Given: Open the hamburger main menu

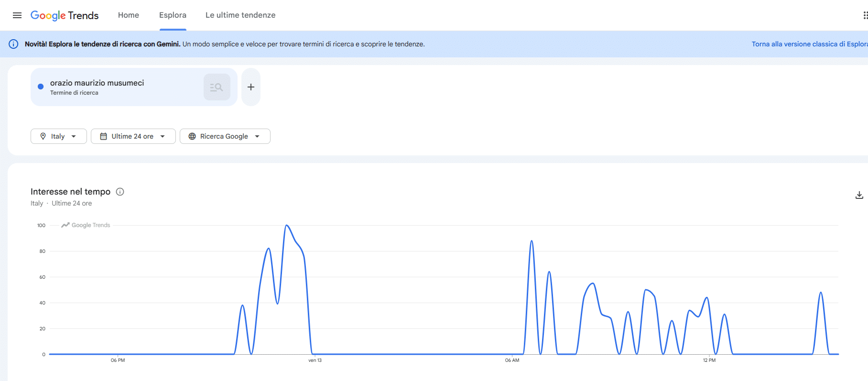Looking at the screenshot, I should pos(17,15).
